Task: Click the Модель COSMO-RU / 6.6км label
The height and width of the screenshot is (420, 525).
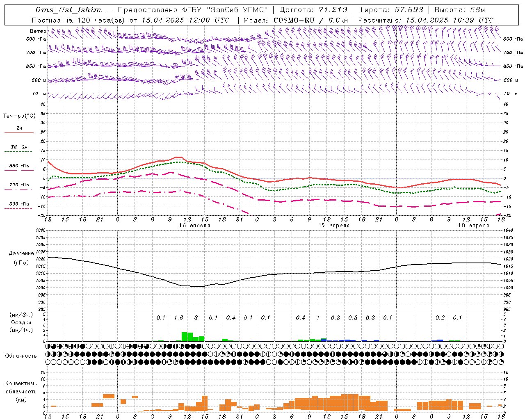Action: [296, 20]
